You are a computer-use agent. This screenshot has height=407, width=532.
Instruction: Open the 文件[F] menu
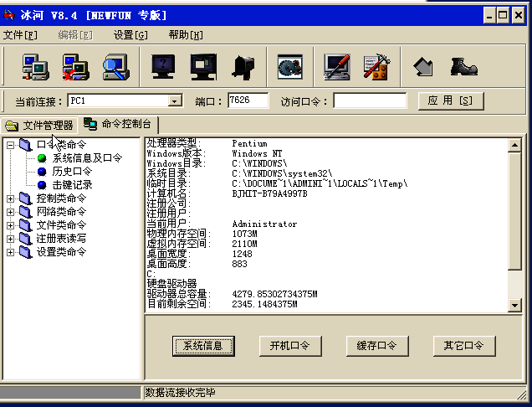[x=20, y=35]
